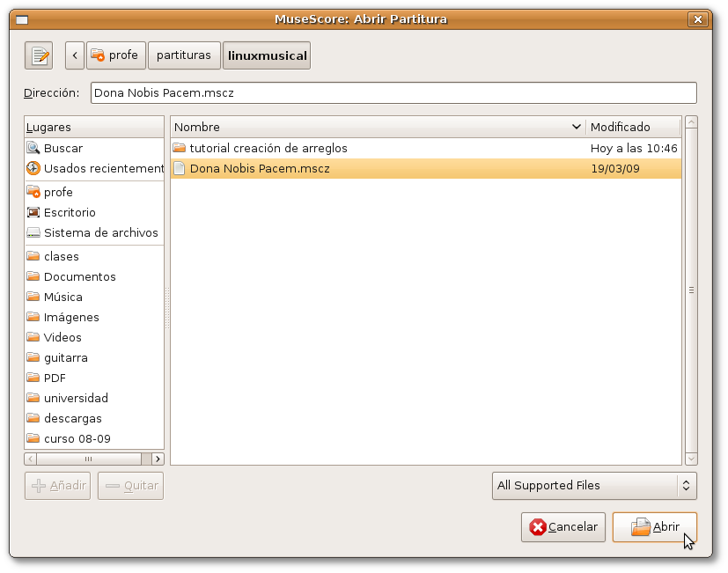Open the clases bookmark folder

tap(95, 256)
